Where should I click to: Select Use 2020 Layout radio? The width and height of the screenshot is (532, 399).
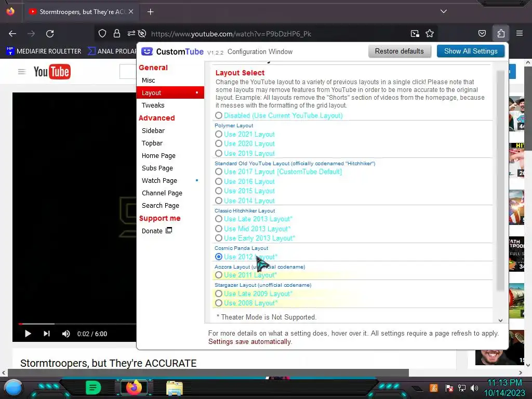219,144
